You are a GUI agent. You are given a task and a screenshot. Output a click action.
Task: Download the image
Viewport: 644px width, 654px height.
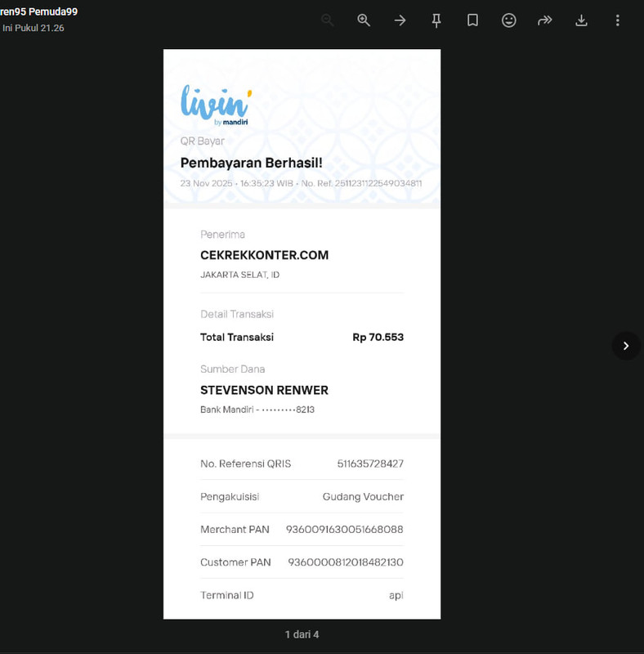pyautogui.click(x=581, y=20)
